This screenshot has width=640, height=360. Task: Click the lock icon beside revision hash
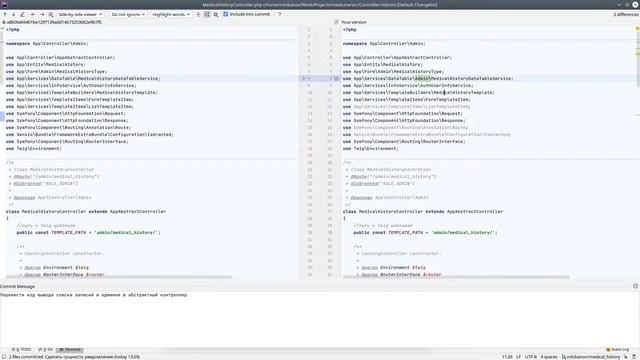coord(4,22)
